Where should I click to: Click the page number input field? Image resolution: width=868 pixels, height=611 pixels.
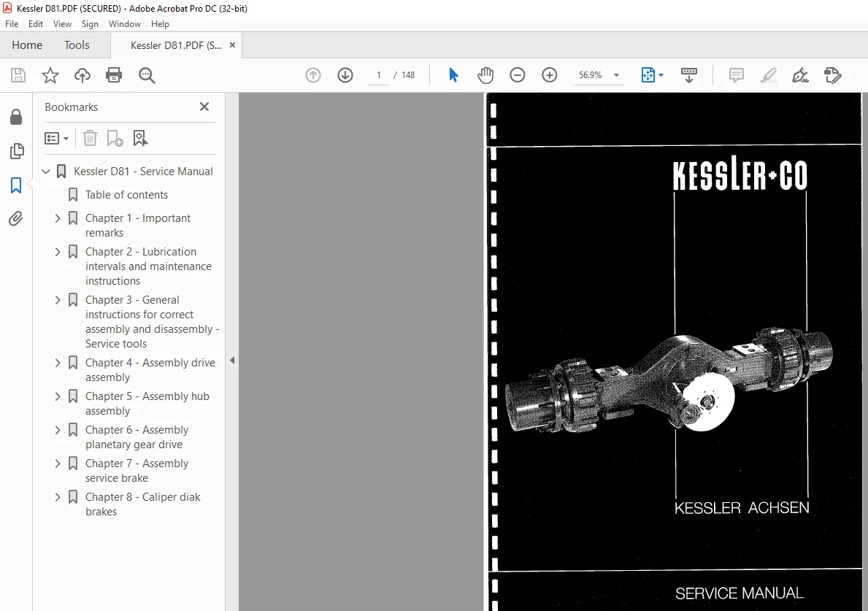pos(379,75)
